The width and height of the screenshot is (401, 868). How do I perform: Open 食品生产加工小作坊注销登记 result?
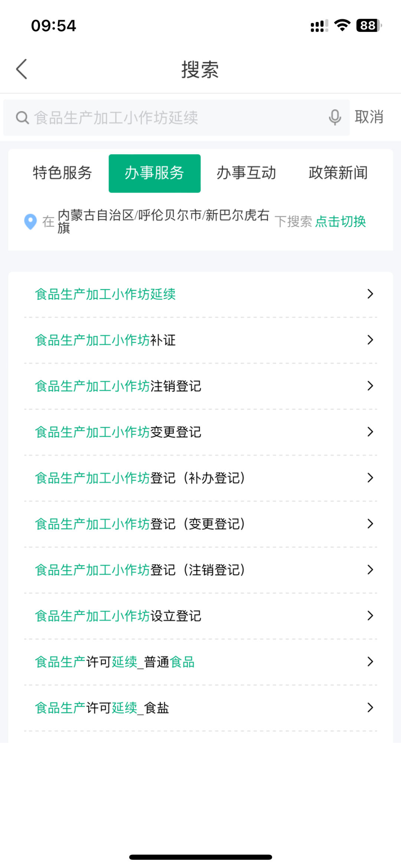(x=118, y=386)
